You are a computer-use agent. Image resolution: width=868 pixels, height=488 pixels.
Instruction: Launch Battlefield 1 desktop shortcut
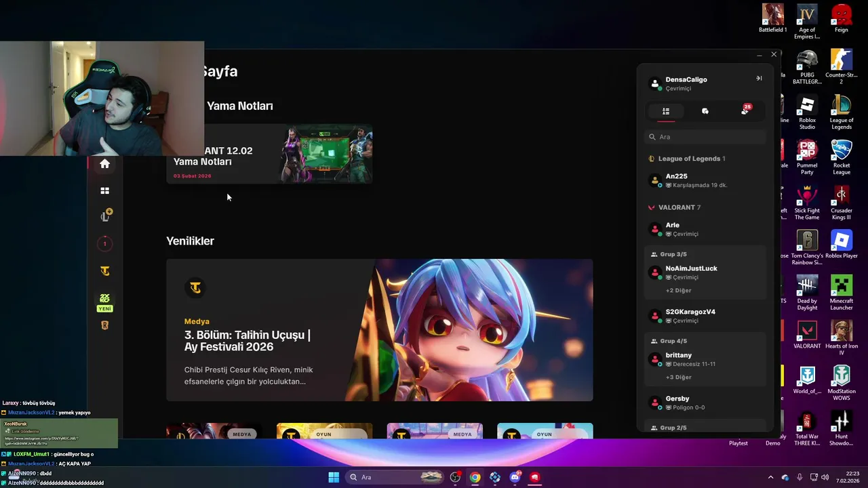point(773,18)
